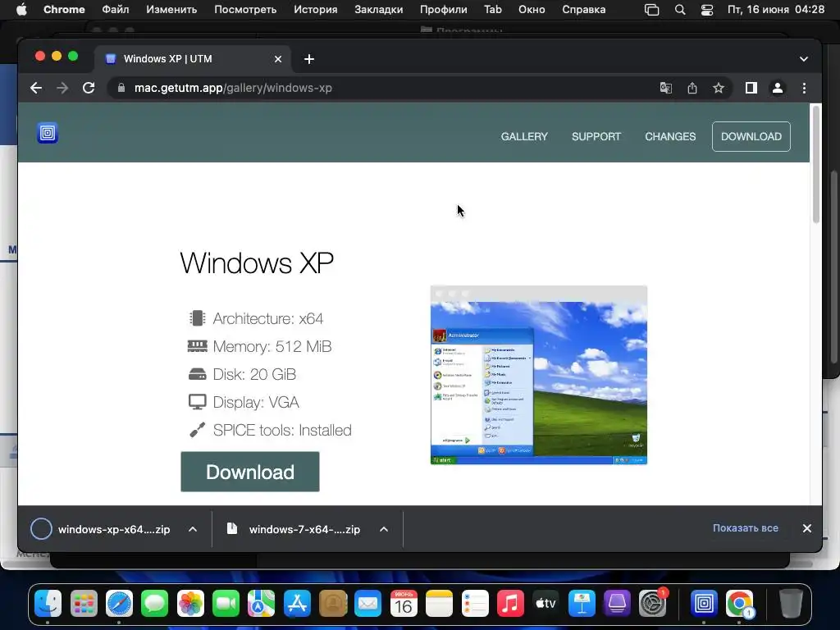This screenshot has height=630, width=840.
Task: Open Messages from the Dock
Action: [155, 604]
